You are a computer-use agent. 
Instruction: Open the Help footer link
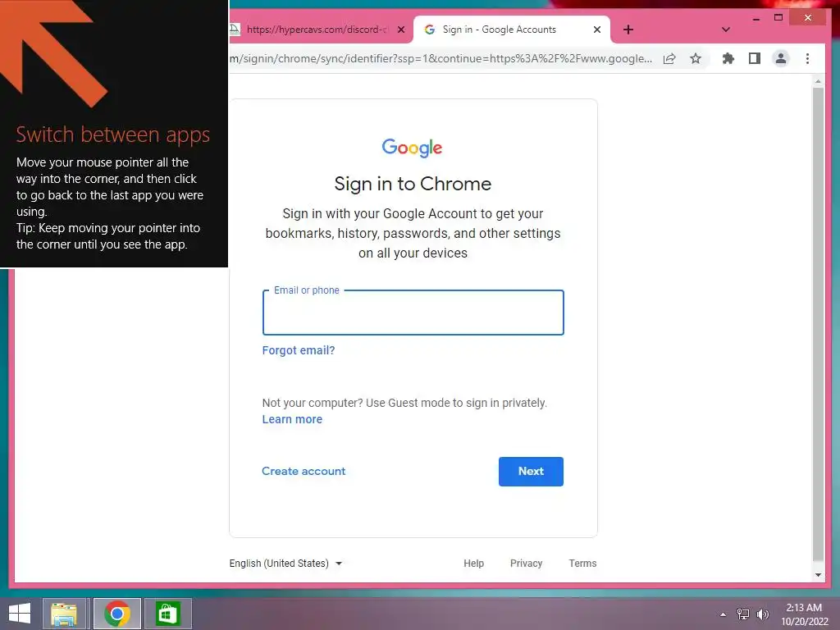click(473, 564)
